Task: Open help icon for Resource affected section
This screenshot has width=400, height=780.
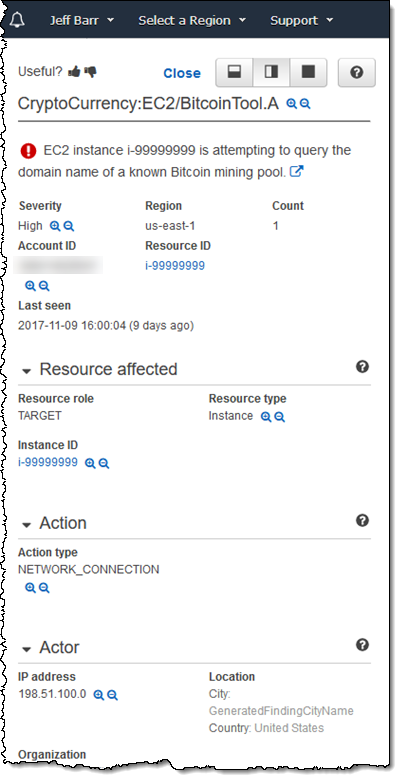Action: pyautogui.click(x=363, y=367)
